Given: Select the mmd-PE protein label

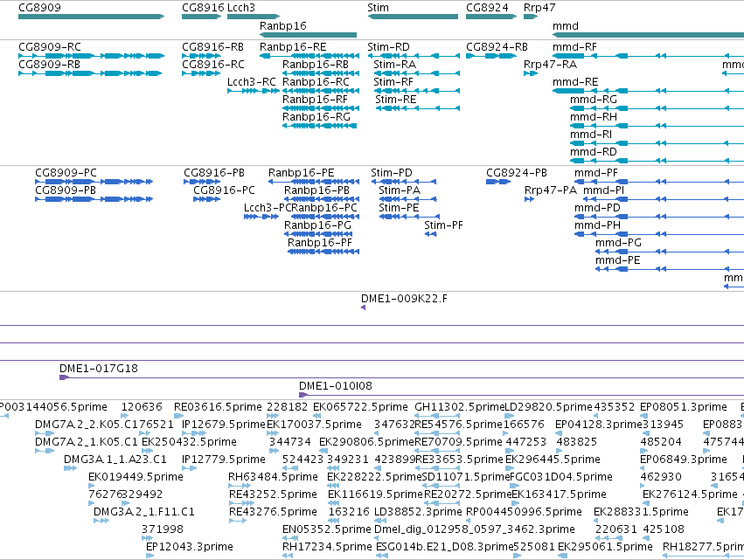Looking at the screenshot, I should pyautogui.click(x=618, y=261).
